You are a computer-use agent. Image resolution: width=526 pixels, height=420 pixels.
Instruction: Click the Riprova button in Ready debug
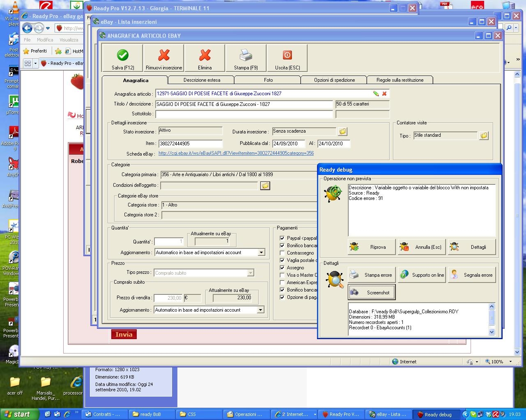click(x=372, y=247)
